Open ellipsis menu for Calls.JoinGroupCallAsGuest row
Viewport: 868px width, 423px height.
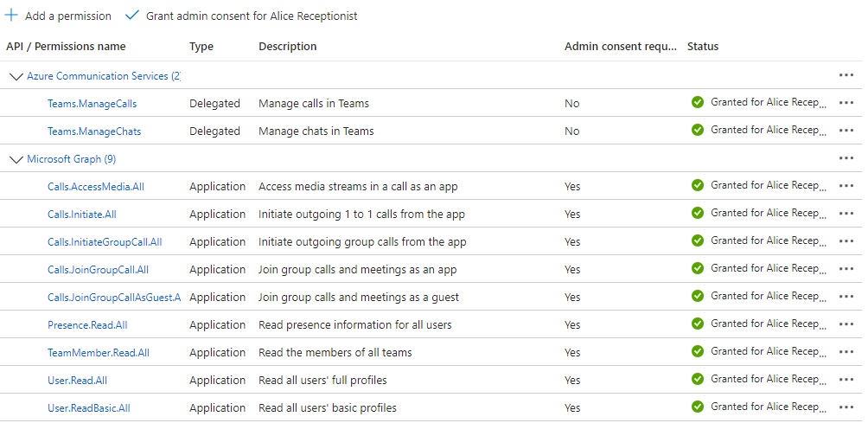[x=846, y=297]
